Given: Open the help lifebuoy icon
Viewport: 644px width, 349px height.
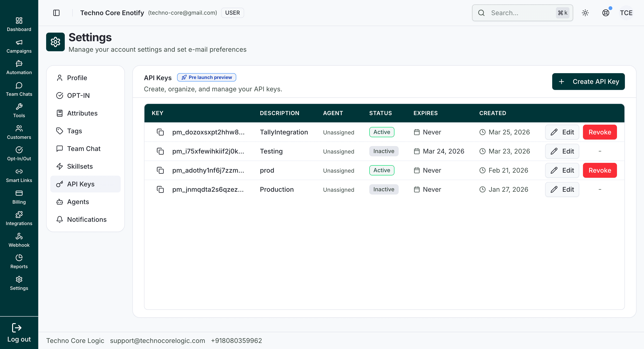Looking at the screenshot, I should (606, 13).
